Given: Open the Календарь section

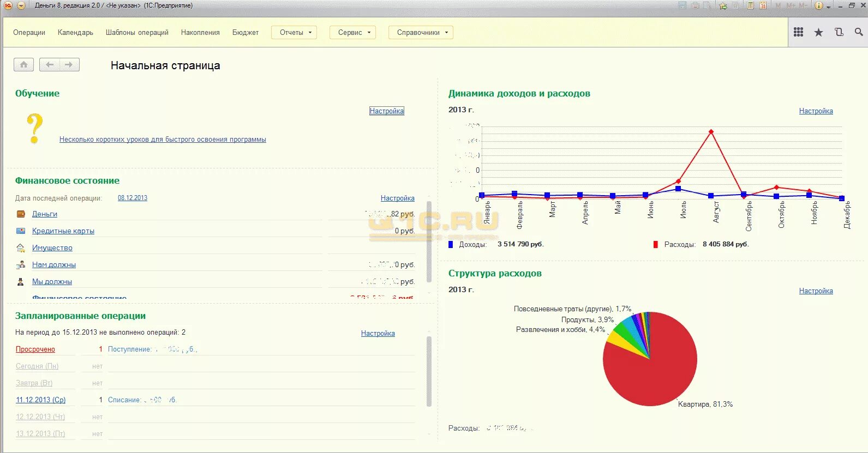Looking at the screenshot, I should 75,32.
